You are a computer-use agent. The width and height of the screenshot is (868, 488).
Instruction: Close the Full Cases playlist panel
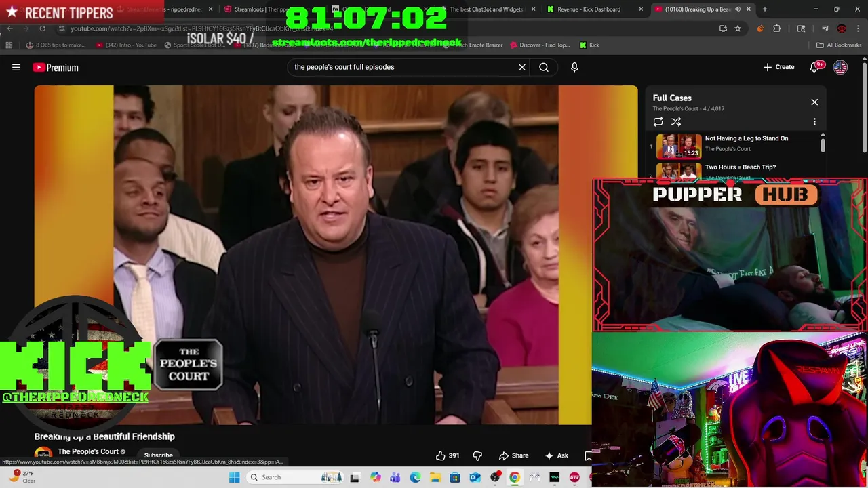[x=814, y=102]
